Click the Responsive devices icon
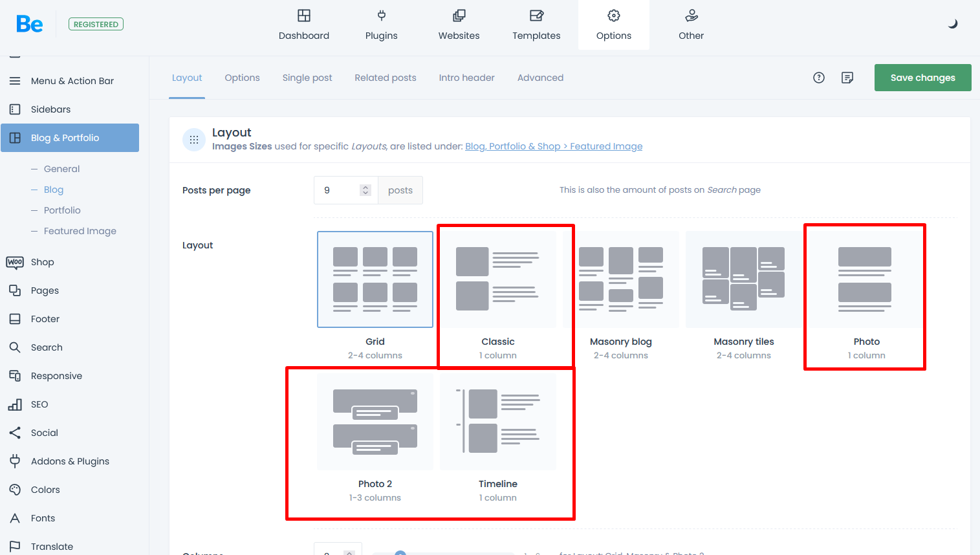Image resolution: width=980 pixels, height=555 pixels. [15, 376]
